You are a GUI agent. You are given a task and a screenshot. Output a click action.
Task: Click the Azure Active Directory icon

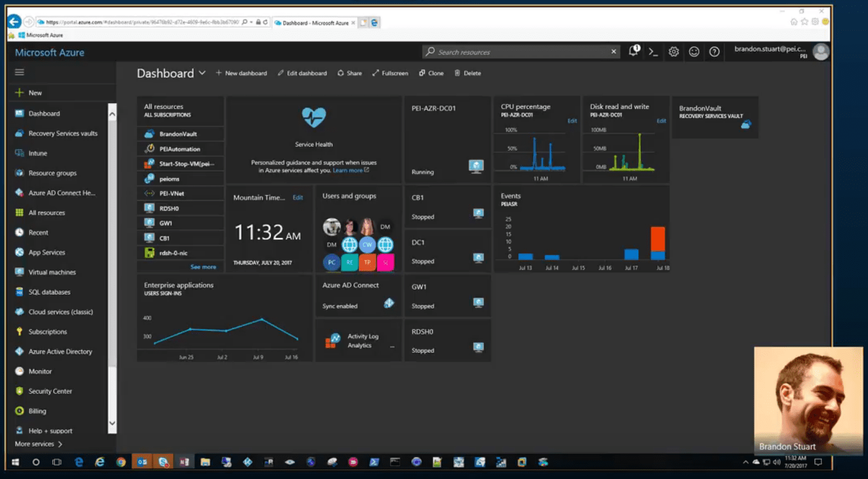pos(19,351)
